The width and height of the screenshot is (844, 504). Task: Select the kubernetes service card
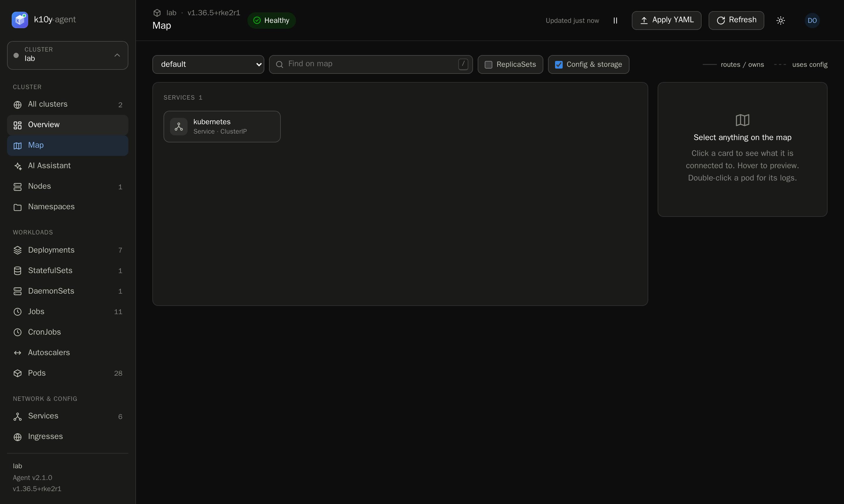pos(222,127)
